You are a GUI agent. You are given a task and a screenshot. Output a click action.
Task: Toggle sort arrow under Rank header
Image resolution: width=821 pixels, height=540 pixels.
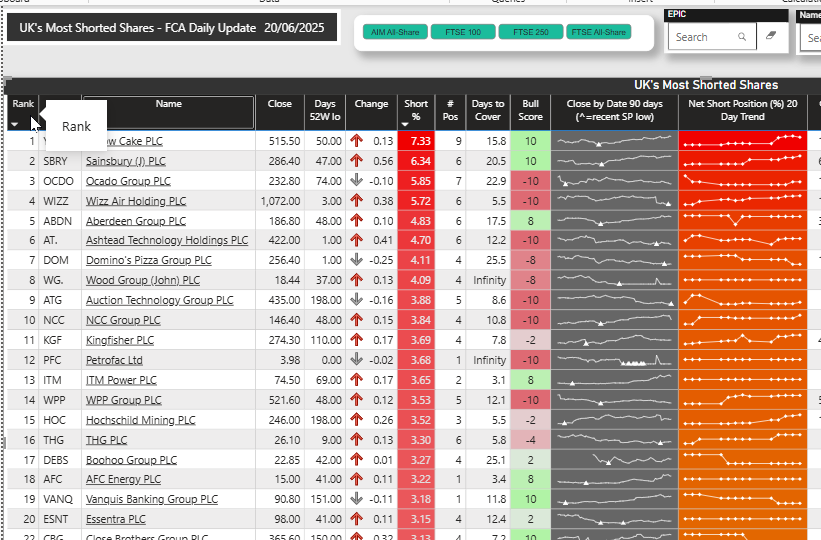pos(15,124)
